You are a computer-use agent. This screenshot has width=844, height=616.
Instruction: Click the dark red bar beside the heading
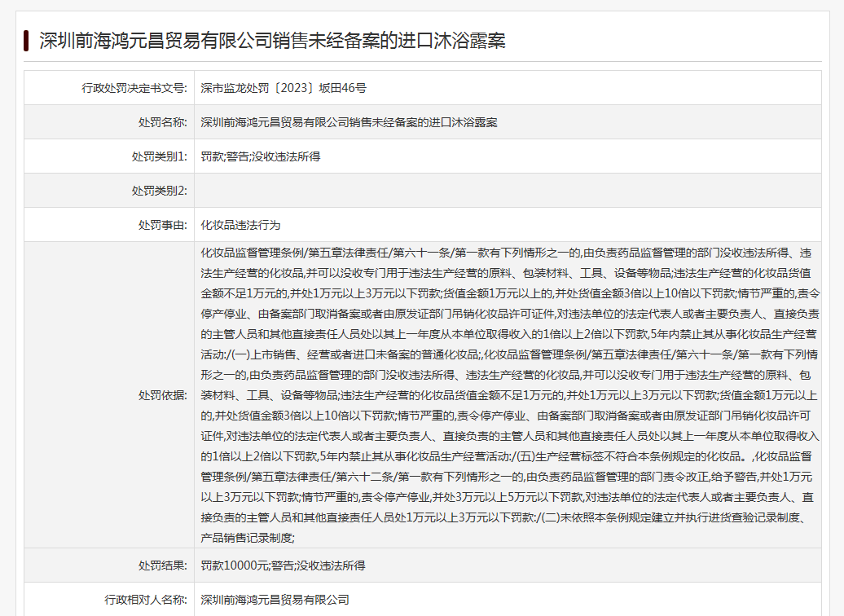click(x=26, y=41)
